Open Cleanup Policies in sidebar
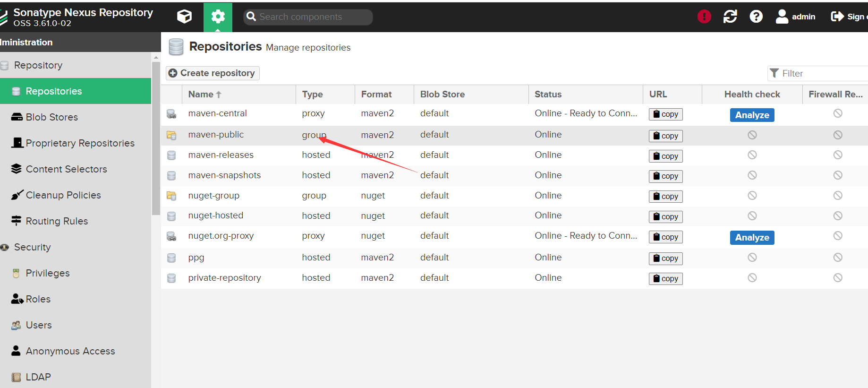Image resolution: width=868 pixels, height=388 pixels. click(76, 195)
